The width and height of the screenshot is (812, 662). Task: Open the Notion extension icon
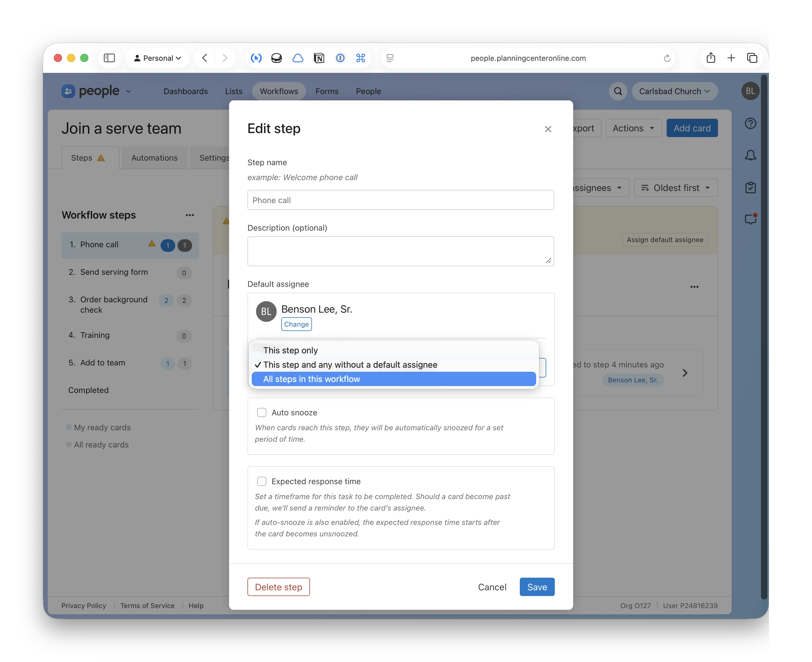319,58
